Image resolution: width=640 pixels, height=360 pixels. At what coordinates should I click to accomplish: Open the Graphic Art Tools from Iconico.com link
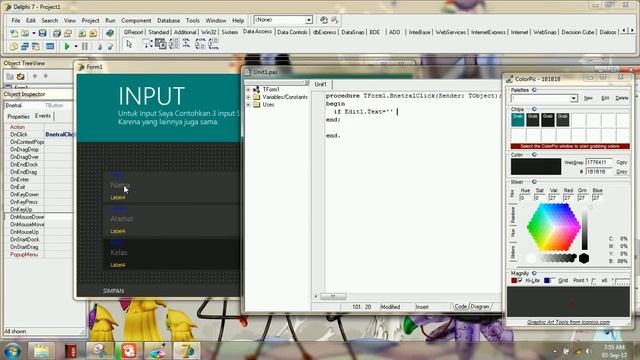(x=568, y=322)
